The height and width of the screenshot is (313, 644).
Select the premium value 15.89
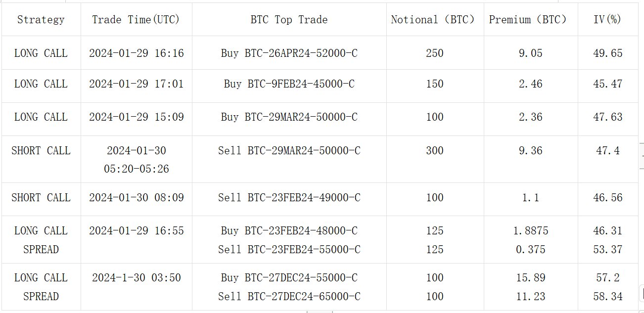(x=530, y=278)
